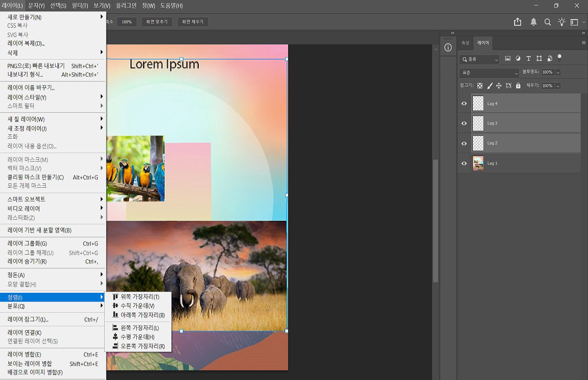Select the align top edges icon (위쪽 가장자리)
588x380 pixels.
(115, 297)
